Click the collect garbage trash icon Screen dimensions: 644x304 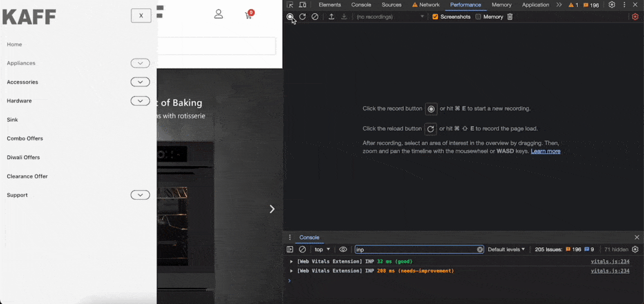(509, 17)
